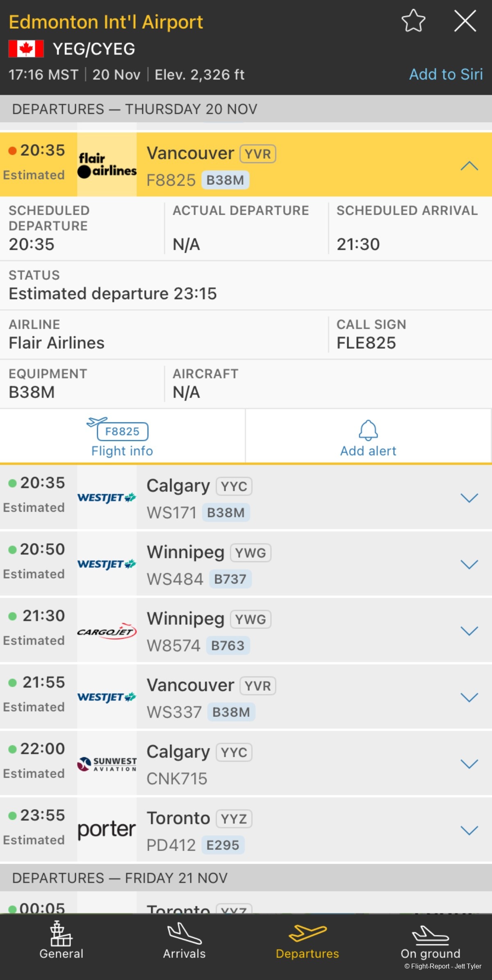Open the On ground tab
492x980 pixels.
[x=430, y=940]
